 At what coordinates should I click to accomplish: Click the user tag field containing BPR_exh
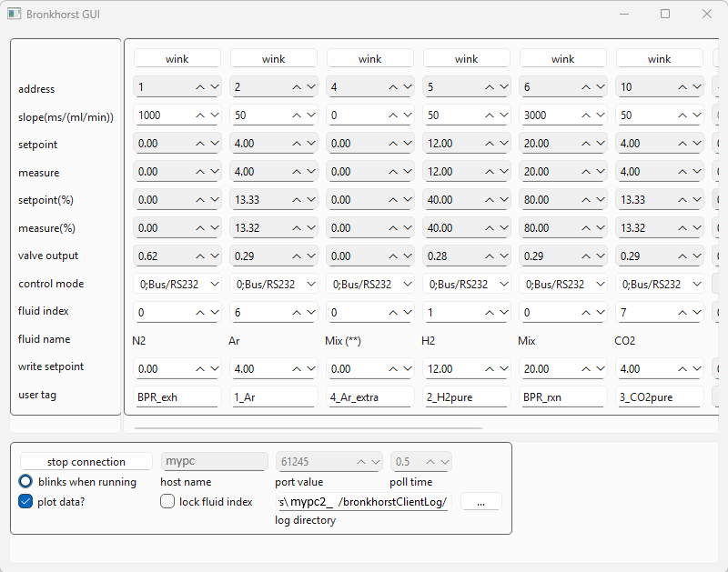[177, 397]
